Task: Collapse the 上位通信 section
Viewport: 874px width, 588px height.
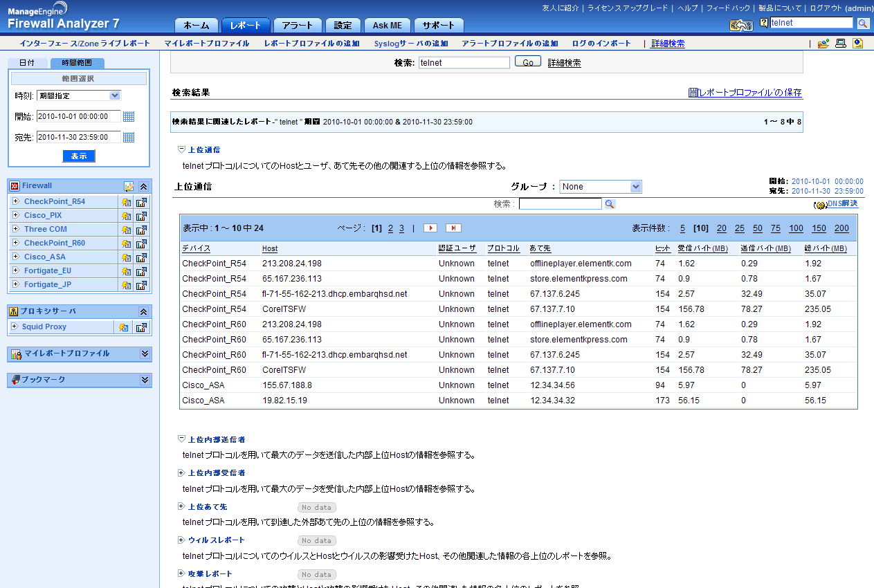Action: [x=181, y=149]
